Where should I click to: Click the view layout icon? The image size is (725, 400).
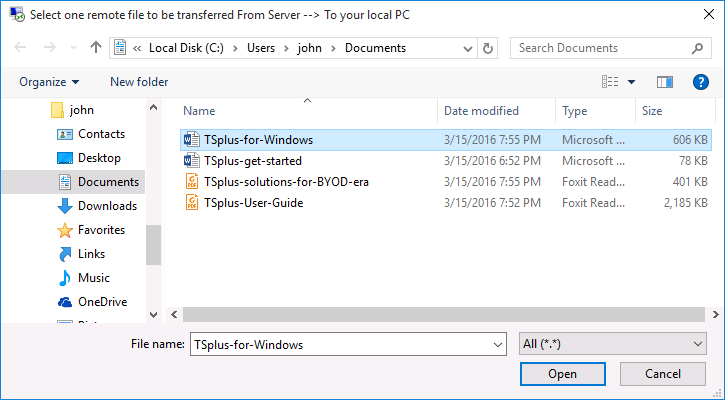pyautogui.click(x=610, y=82)
